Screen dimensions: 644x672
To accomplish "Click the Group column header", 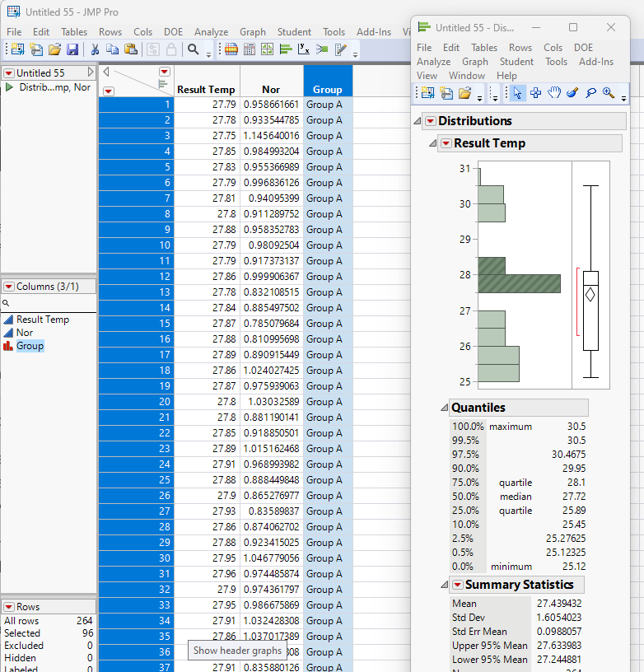I will 327,89.
